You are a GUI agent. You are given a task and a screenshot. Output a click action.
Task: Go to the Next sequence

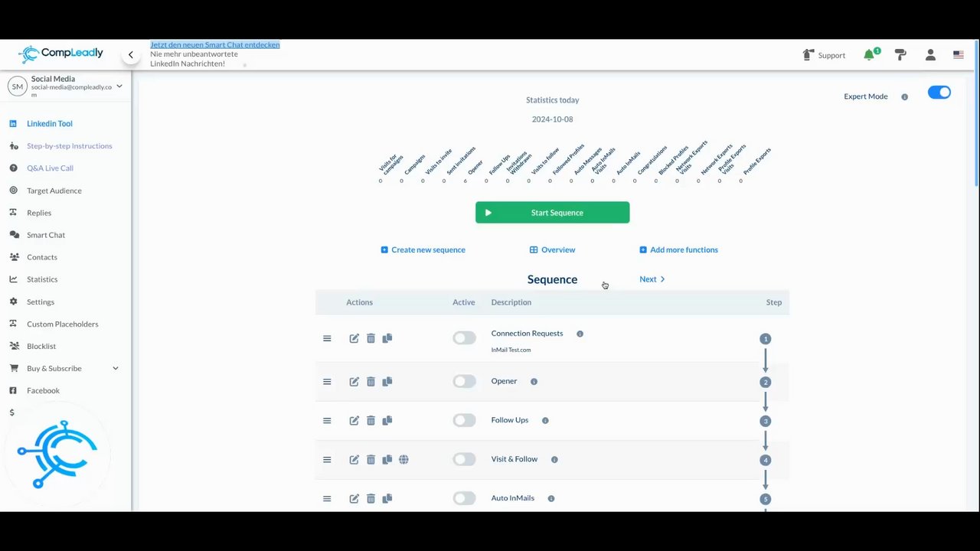pyautogui.click(x=652, y=279)
